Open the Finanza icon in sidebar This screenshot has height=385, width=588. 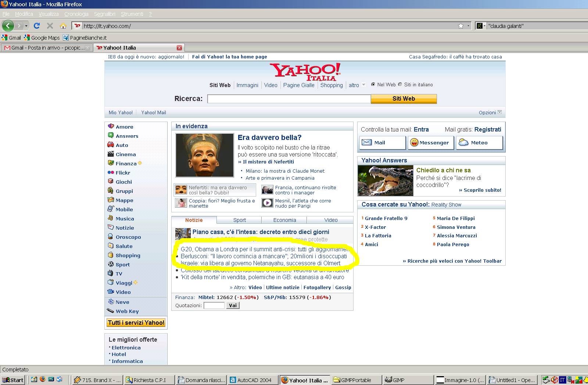[111, 163]
